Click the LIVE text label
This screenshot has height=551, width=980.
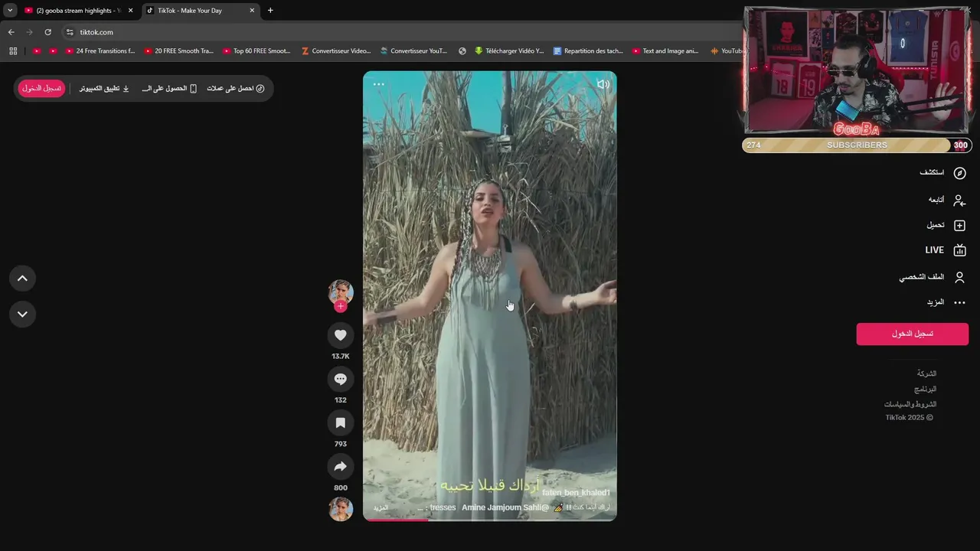[x=934, y=250]
